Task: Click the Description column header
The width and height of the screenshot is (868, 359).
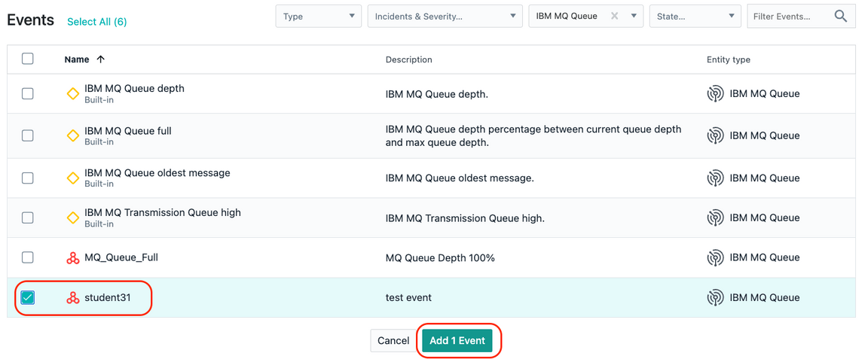Action: coord(408,59)
